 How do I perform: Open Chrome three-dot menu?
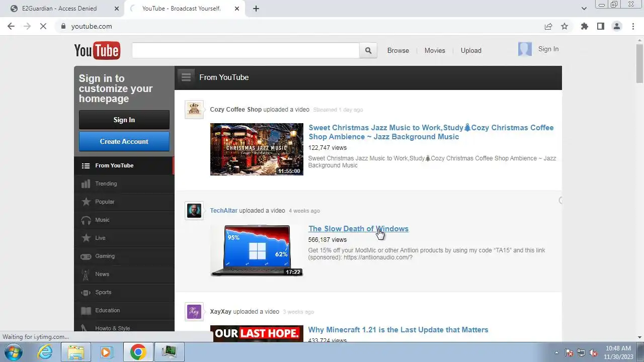(633, 26)
